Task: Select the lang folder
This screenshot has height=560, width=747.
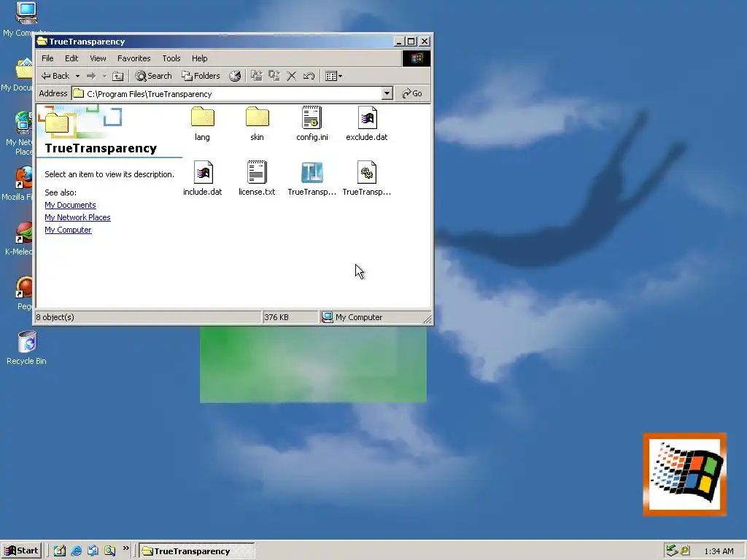Action: pos(203,124)
